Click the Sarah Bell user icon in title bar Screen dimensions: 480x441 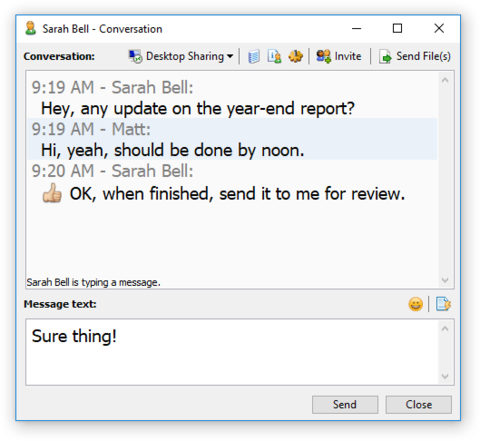click(31, 29)
